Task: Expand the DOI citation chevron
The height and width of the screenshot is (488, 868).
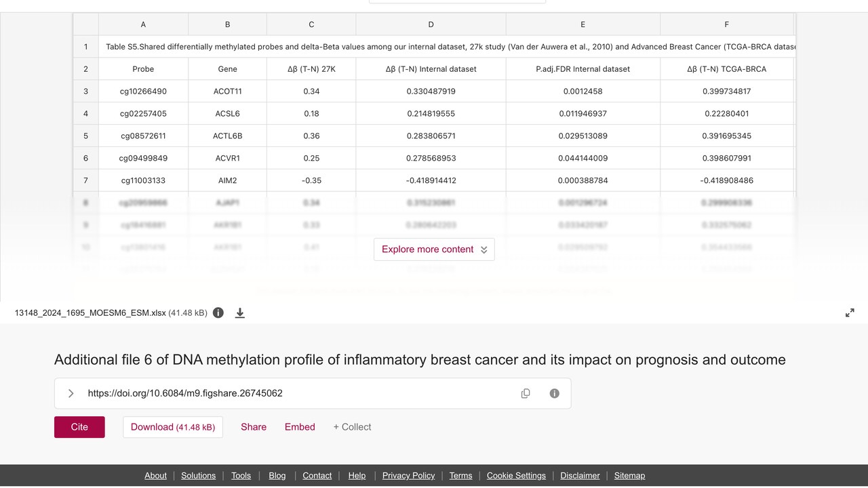Action: [x=71, y=393]
